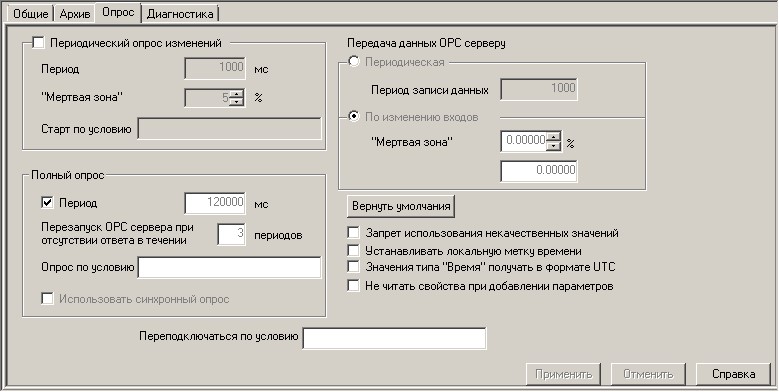Enable Периодический опрос изменений checkbox
Screen dimensions: 779x392
pos(38,43)
